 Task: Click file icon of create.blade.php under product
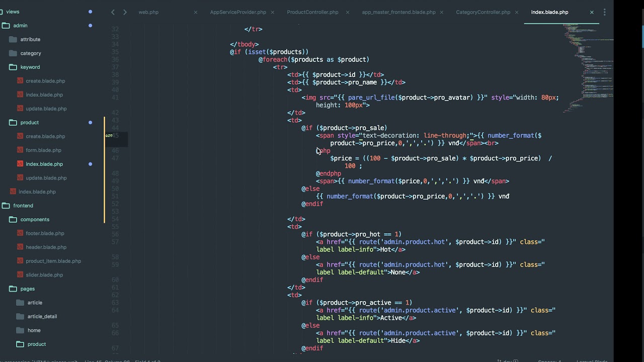[20, 136]
